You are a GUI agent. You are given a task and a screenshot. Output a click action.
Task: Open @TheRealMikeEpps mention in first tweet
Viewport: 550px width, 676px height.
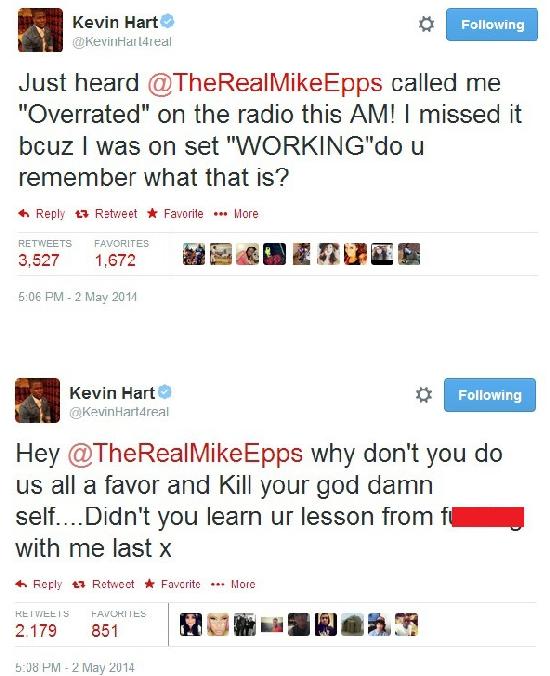coord(265,82)
